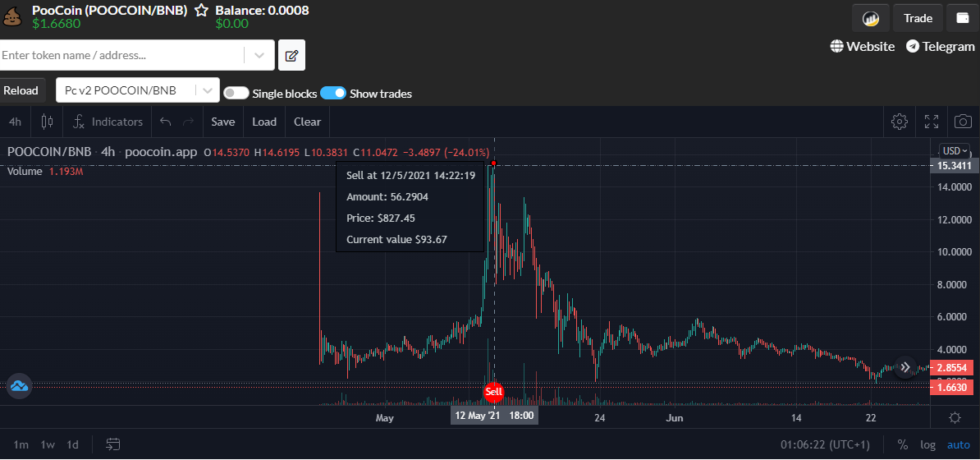The width and height of the screenshot is (980, 460).
Task: Click the TradingView cloud logo
Action: tap(20, 386)
